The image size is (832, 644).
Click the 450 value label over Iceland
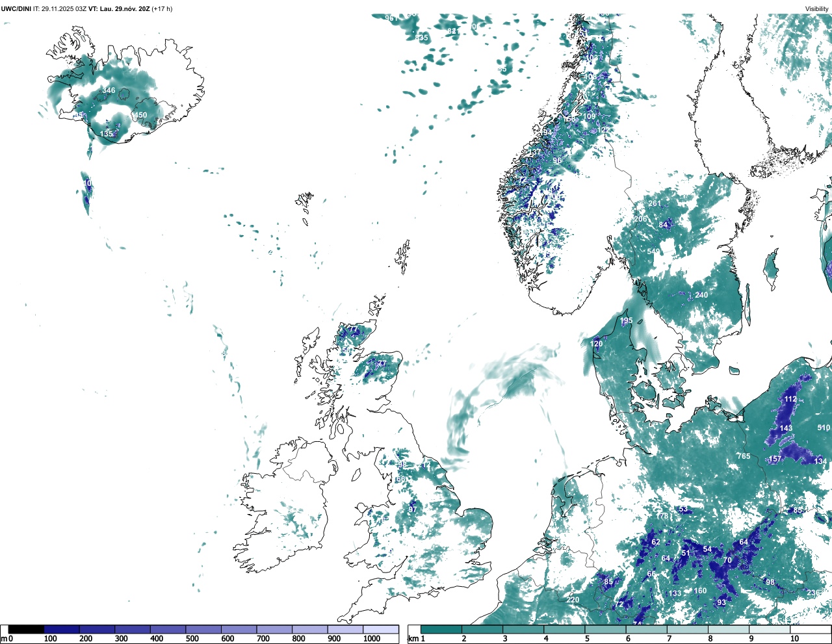coord(140,115)
